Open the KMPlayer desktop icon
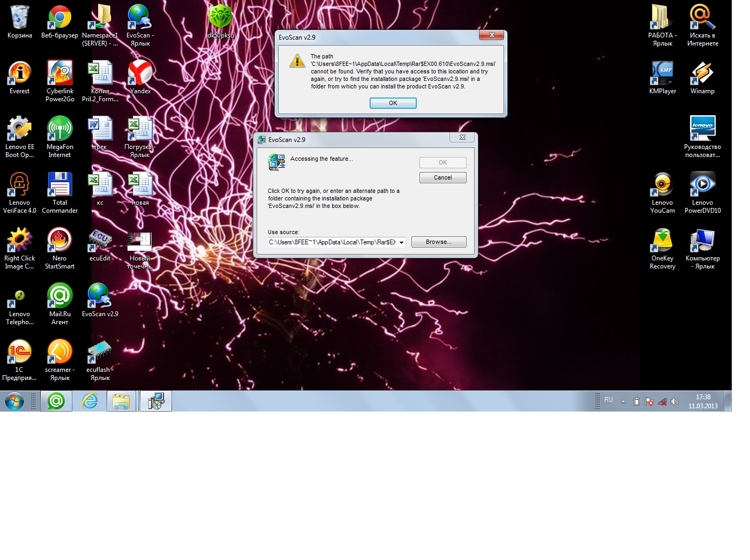The height and width of the screenshot is (560, 750). [x=662, y=73]
